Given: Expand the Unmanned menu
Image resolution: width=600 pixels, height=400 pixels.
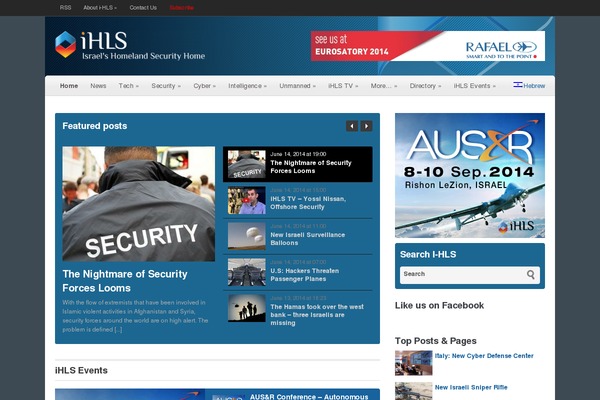Looking at the screenshot, I should (298, 86).
